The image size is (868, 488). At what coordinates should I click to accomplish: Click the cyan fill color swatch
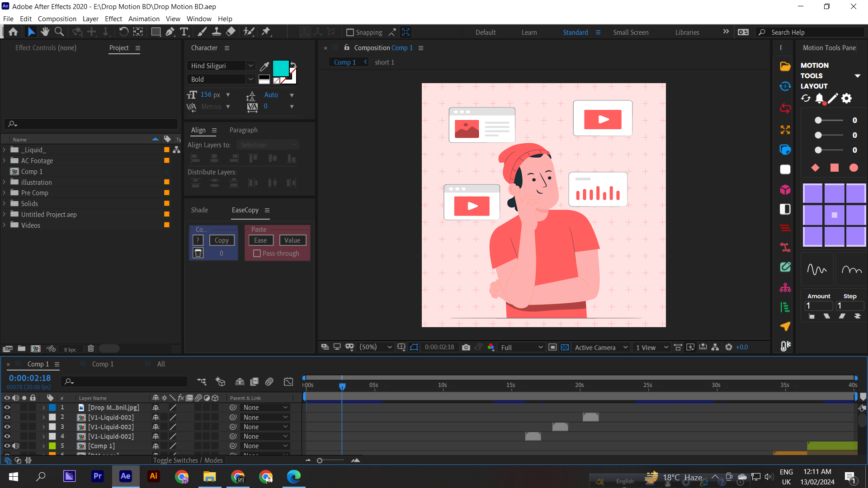point(280,68)
